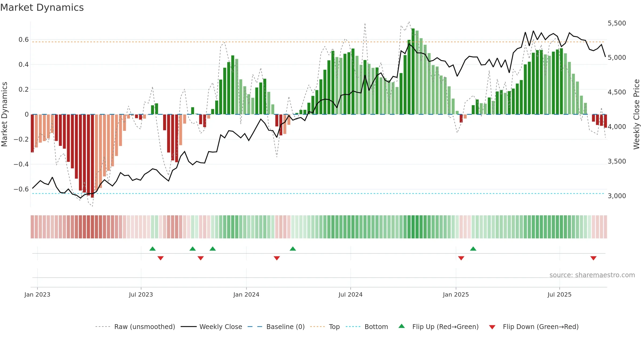The height and width of the screenshot is (362, 644).
Task: Click the third green flip-up triangle marker
Action: pos(213,249)
